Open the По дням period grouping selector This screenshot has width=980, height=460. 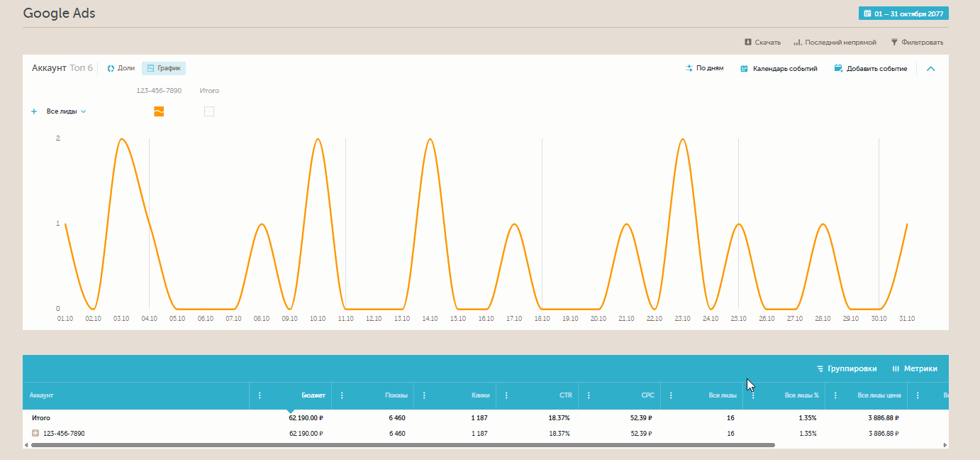pyautogui.click(x=704, y=69)
